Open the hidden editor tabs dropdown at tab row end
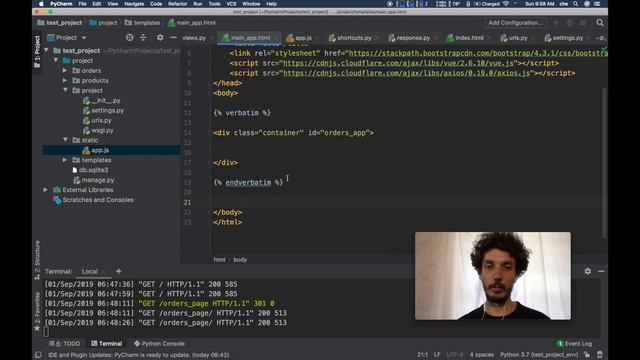This screenshot has height=360, width=640. click(600, 38)
